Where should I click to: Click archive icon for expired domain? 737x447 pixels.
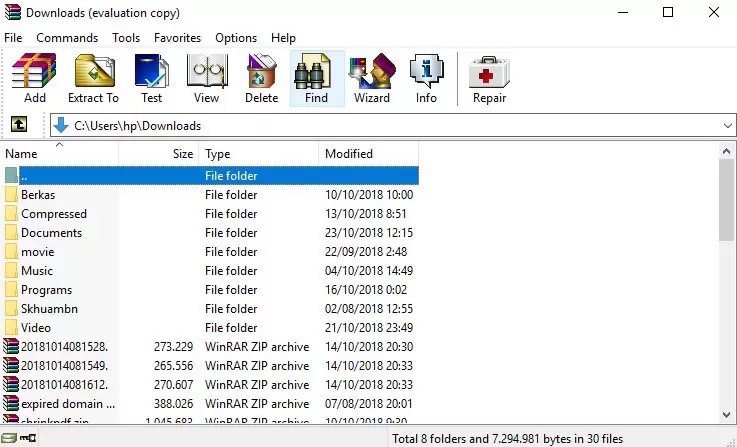tap(11, 403)
